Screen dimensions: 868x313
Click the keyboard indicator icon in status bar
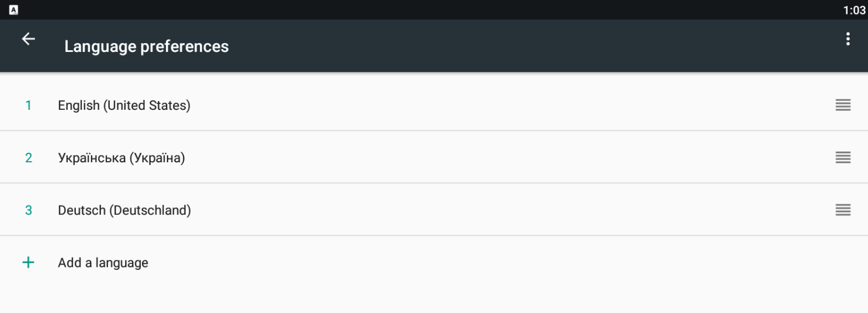coord(13,10)
